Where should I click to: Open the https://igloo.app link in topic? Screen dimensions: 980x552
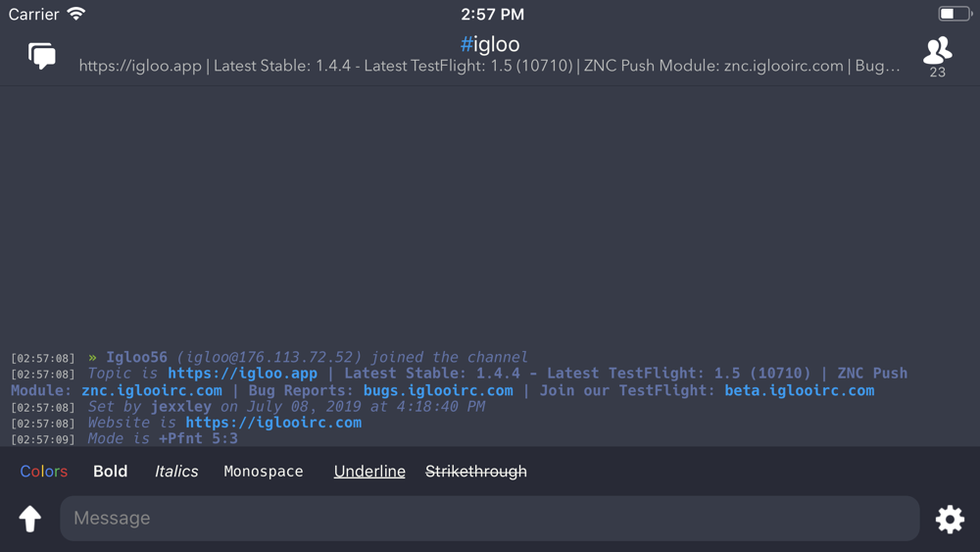[x=242, y=374]
